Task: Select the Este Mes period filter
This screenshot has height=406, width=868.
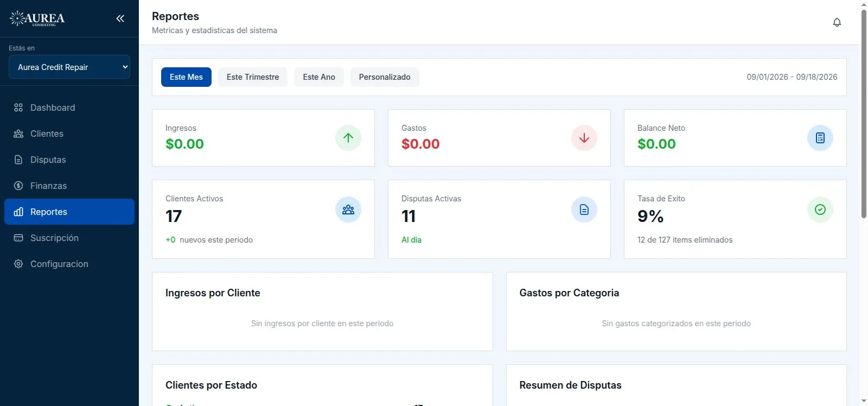Action: pos(186,77)
